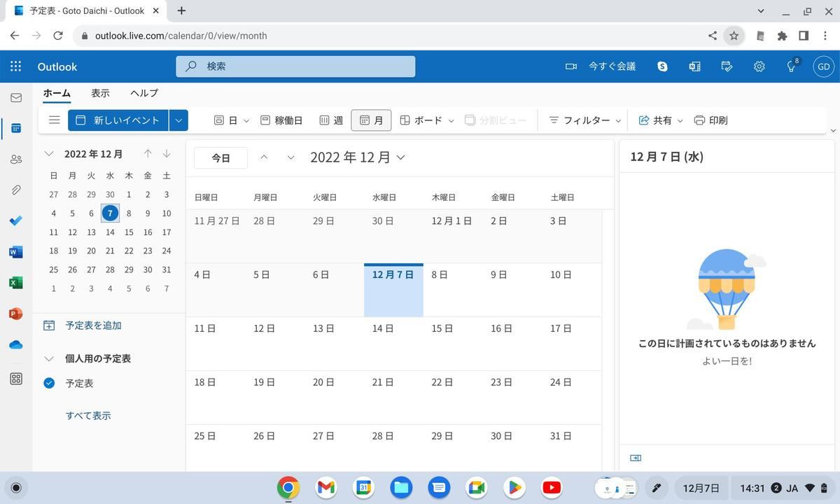The height and width of the screenshot is (504, 840).
Task: Launch PowerPoint from the sidebar
Action: point(15,314)
